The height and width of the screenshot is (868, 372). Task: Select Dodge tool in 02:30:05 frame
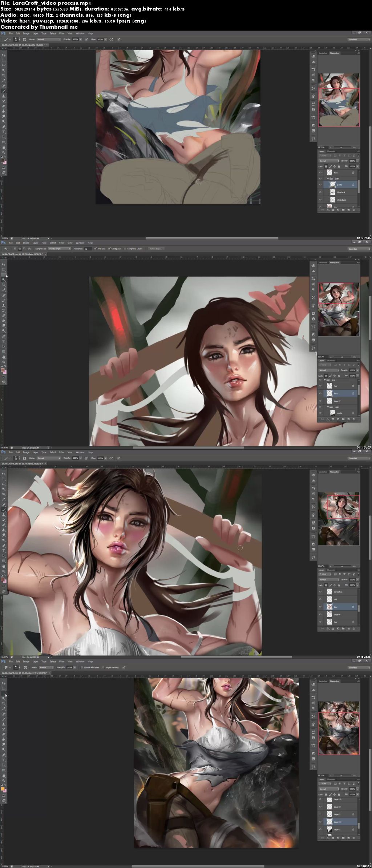point(4,749)
